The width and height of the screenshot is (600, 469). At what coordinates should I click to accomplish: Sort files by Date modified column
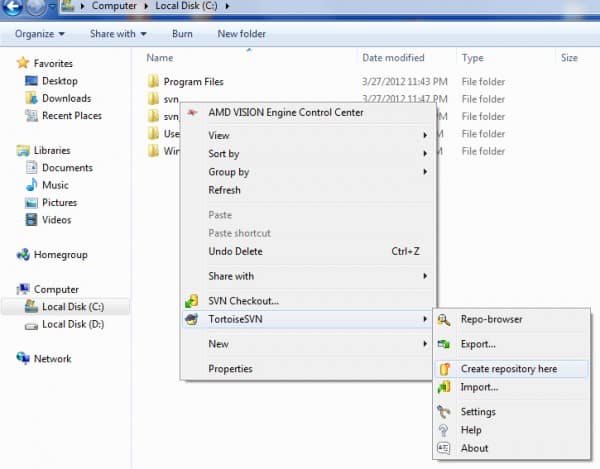coord(393,58)
